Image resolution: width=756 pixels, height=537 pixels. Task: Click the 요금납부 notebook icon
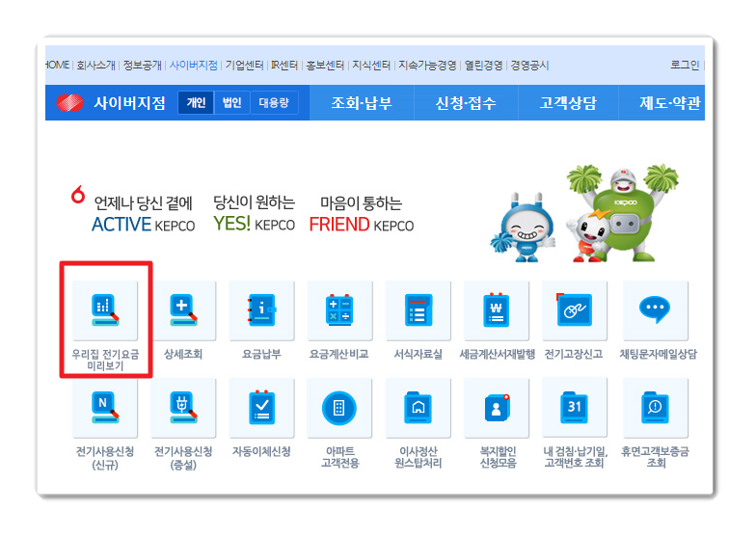click(262, 310)
